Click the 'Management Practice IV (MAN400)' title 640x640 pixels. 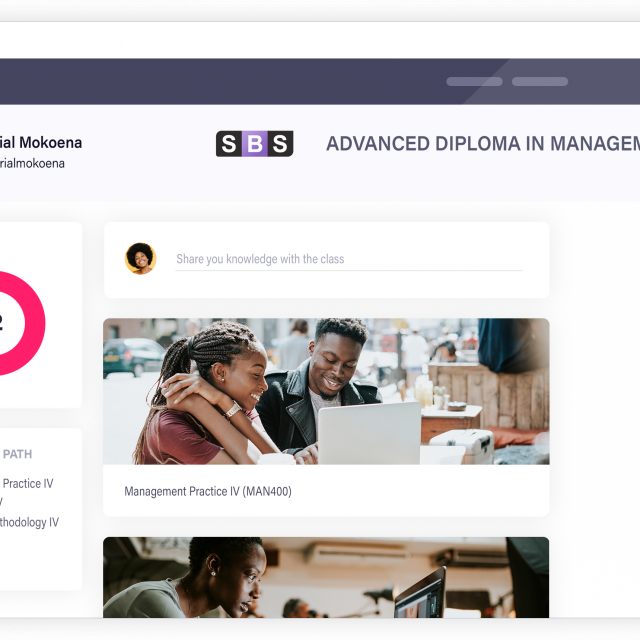(208, 491)
